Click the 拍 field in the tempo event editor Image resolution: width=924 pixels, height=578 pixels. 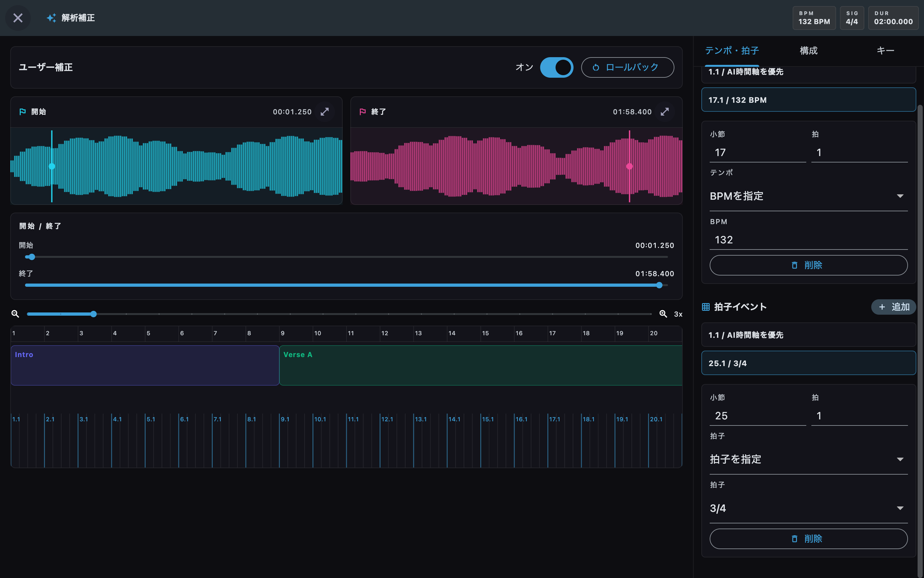(859, 153)
